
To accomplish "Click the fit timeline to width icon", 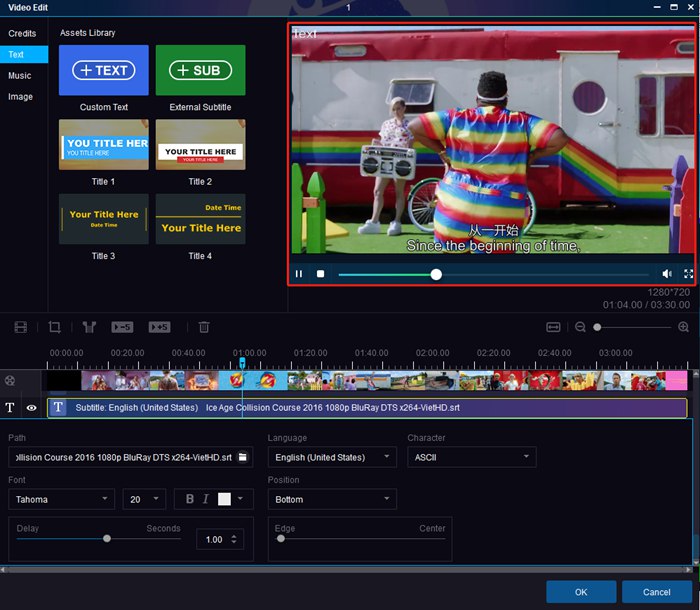I will (x=553, y=327).
